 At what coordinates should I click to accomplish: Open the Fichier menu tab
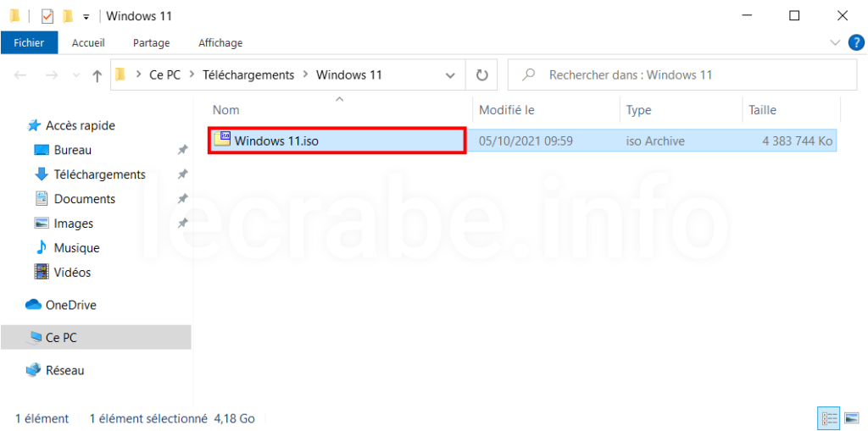[30, 42]
